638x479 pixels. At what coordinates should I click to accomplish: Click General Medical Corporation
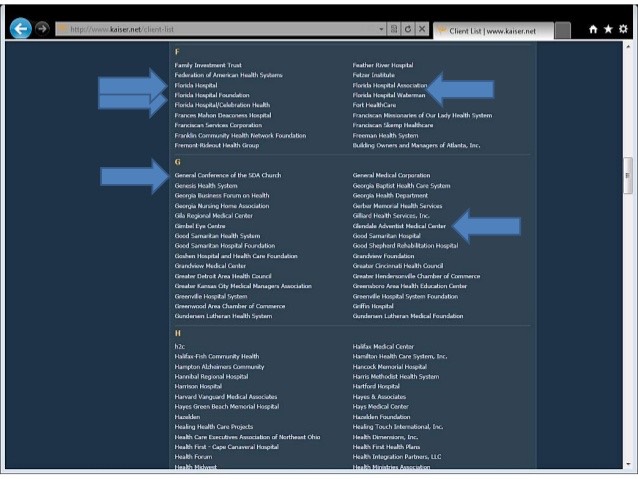(391, 175)
